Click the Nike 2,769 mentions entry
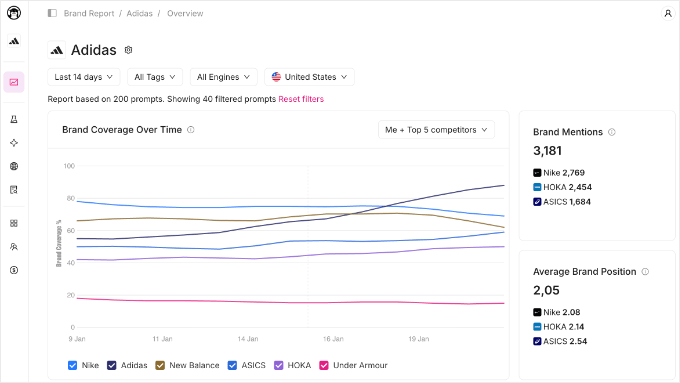680x383 pixels. coord(559,173)
